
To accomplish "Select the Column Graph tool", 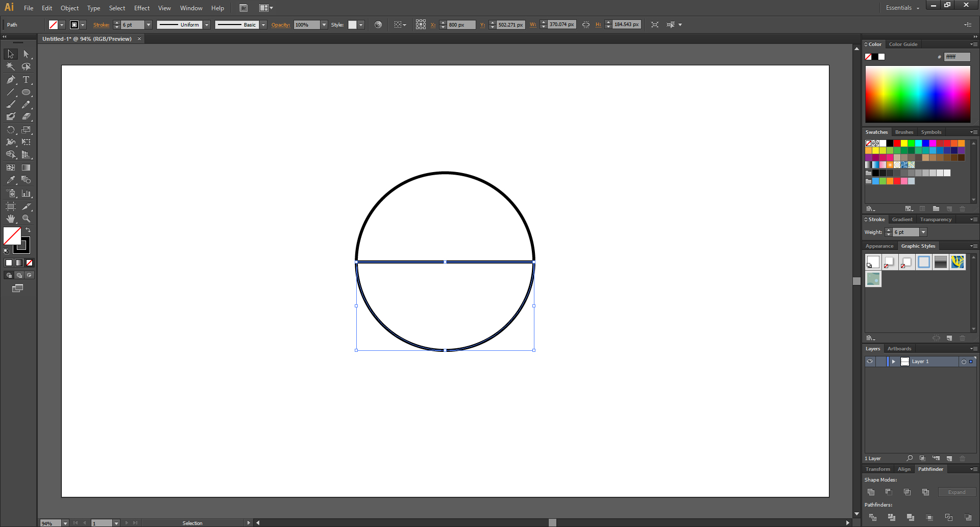I will (26, 194).
